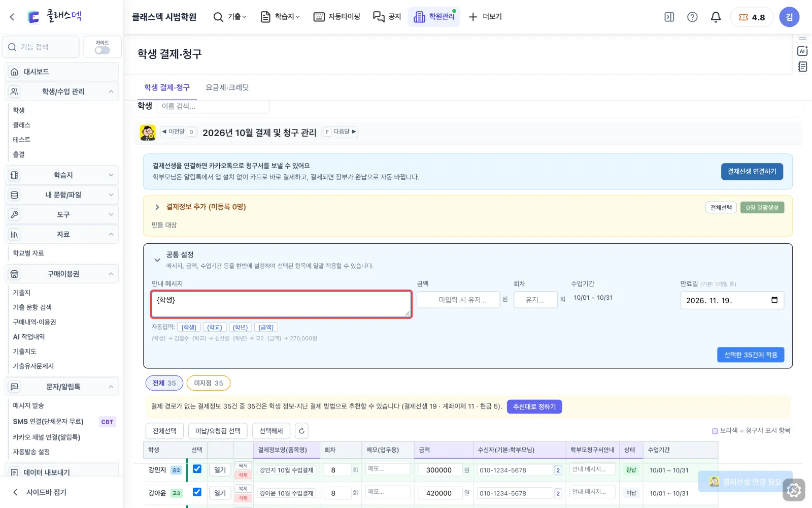
Task: Switch to the 요금제·크레딧 tab
Action: pos(227,87)
